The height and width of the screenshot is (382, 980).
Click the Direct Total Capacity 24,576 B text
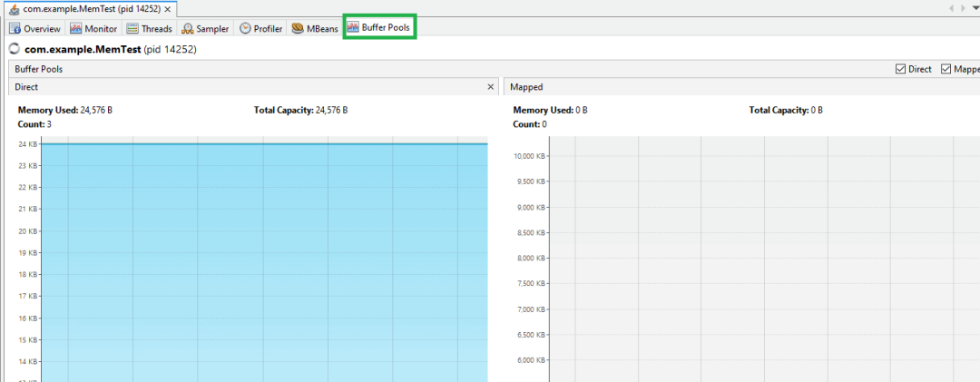(x=300, y=110)
